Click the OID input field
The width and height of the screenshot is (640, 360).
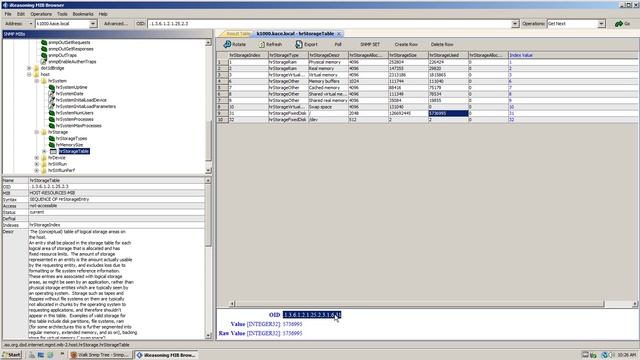point(329,24)
